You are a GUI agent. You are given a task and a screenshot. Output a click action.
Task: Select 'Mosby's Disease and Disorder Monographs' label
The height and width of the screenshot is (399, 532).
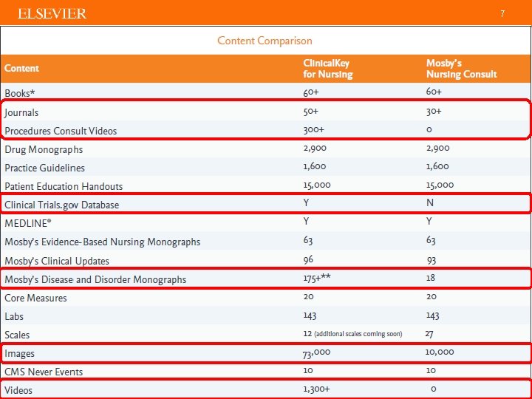[95, 279]
